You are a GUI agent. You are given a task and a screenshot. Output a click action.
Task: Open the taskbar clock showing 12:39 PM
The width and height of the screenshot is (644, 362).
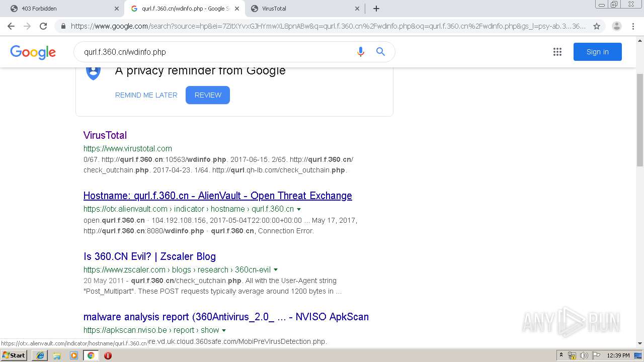(618, 355)
